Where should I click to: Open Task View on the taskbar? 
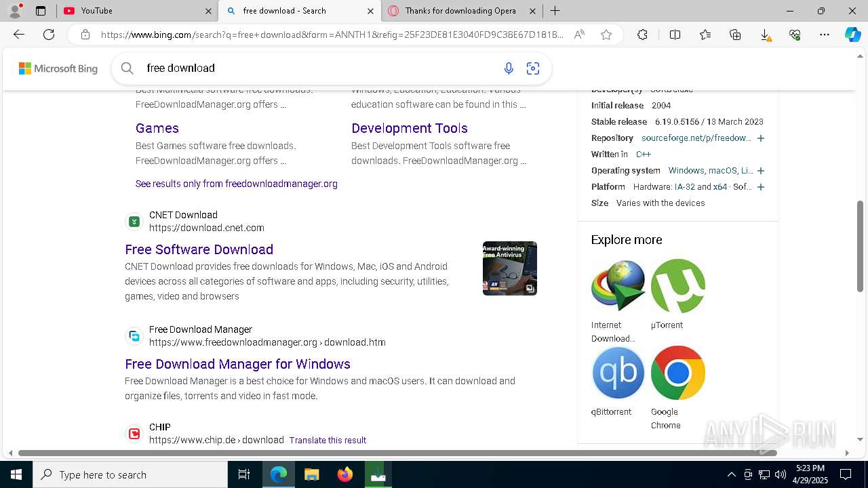[x=244, y=474]
